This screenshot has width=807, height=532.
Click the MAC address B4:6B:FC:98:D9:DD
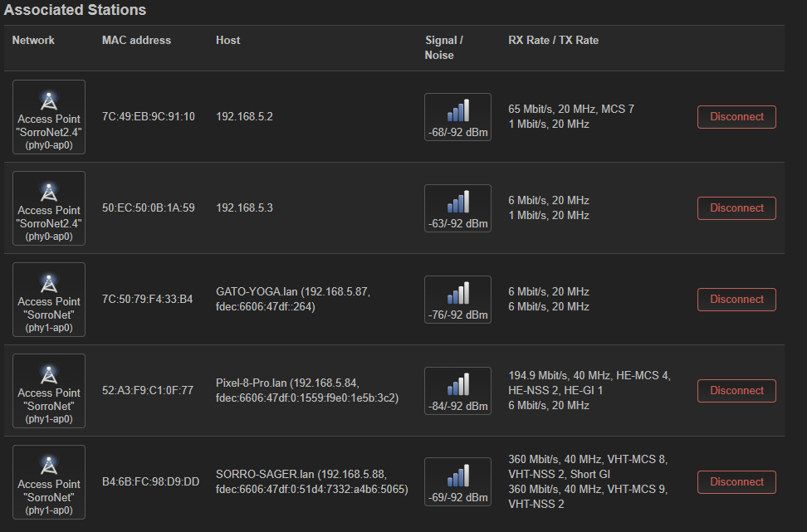150,481
